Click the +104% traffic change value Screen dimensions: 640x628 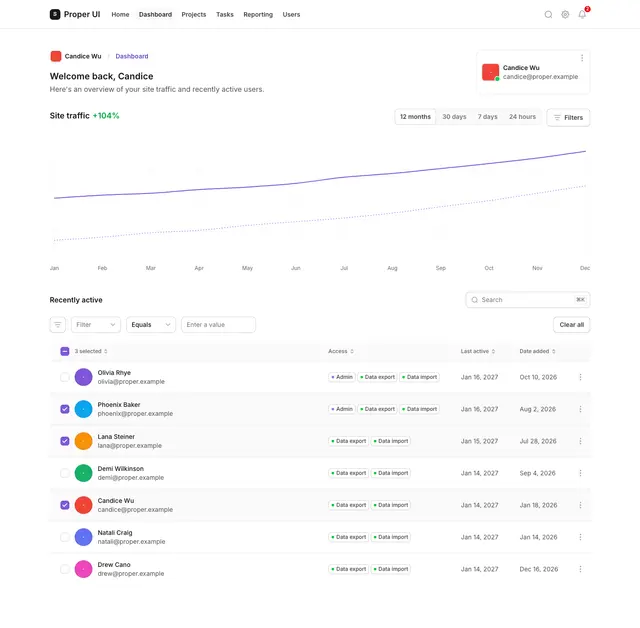point(106,116)
